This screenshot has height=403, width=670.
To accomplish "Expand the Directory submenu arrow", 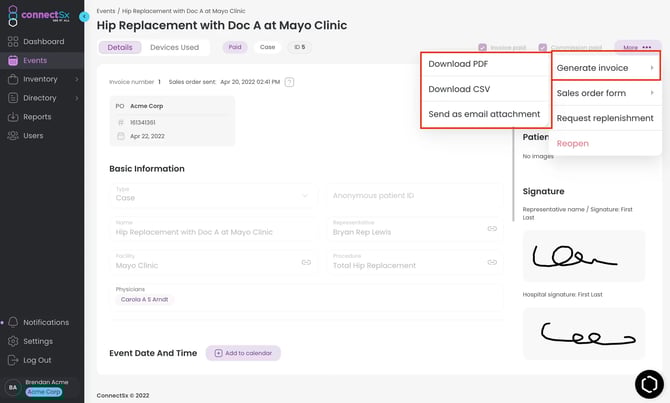I will tap(77, 98).
